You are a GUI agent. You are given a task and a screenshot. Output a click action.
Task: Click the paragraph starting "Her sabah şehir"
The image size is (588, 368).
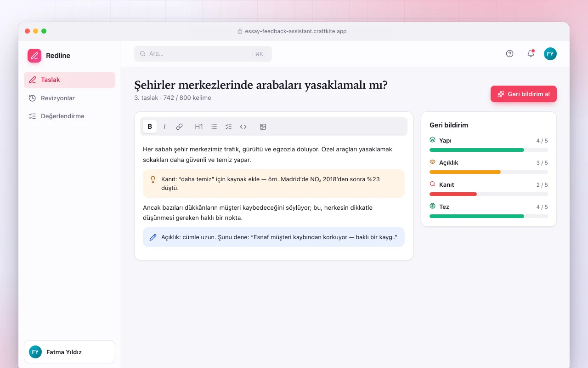pyautogui.click(x=274, y=155)
